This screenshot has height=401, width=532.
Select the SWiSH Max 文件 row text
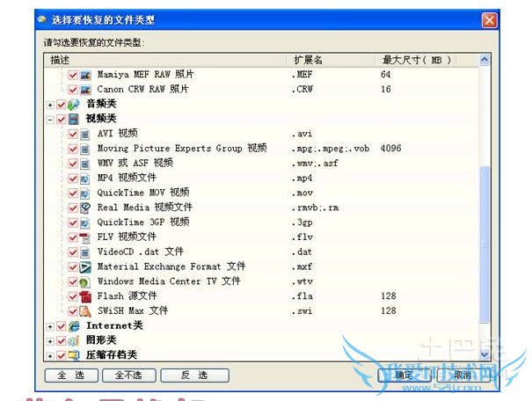pyautogui.click(x=133, y=310)
